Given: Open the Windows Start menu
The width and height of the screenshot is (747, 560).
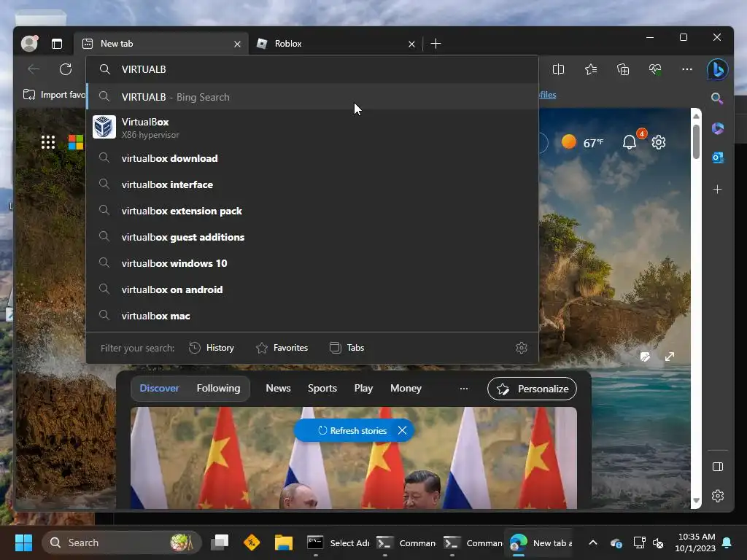Looking at the screenshot, I should tap(23, 542).
